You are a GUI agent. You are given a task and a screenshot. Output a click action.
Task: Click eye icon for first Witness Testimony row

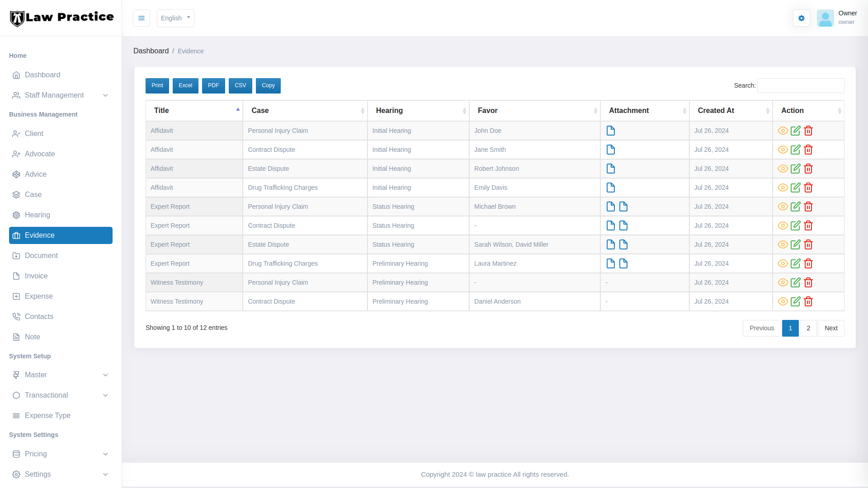coord(783,282)
